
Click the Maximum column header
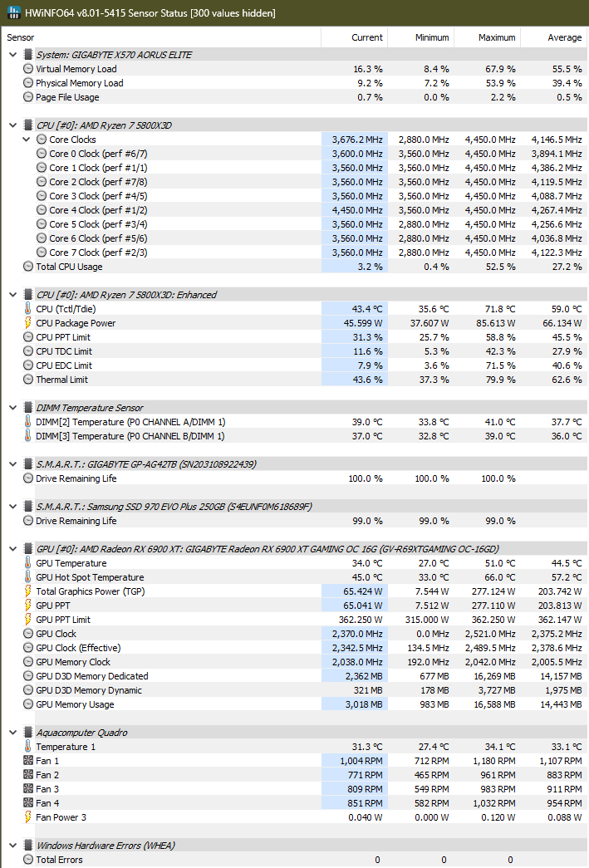click(487, 37)
